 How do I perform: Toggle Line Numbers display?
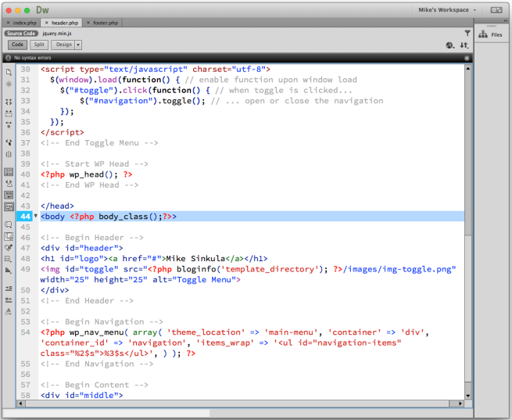coord(9,172)
